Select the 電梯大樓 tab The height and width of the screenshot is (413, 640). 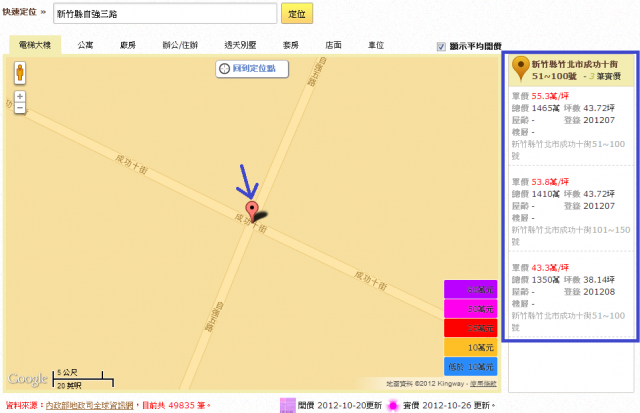tap(35, 45)
